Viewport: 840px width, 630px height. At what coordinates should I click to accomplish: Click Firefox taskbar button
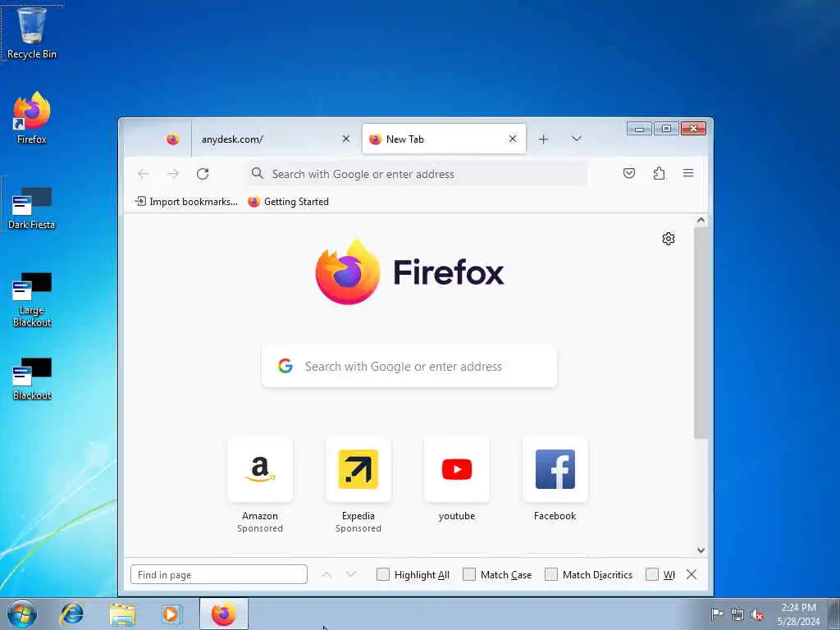(224, 614)
